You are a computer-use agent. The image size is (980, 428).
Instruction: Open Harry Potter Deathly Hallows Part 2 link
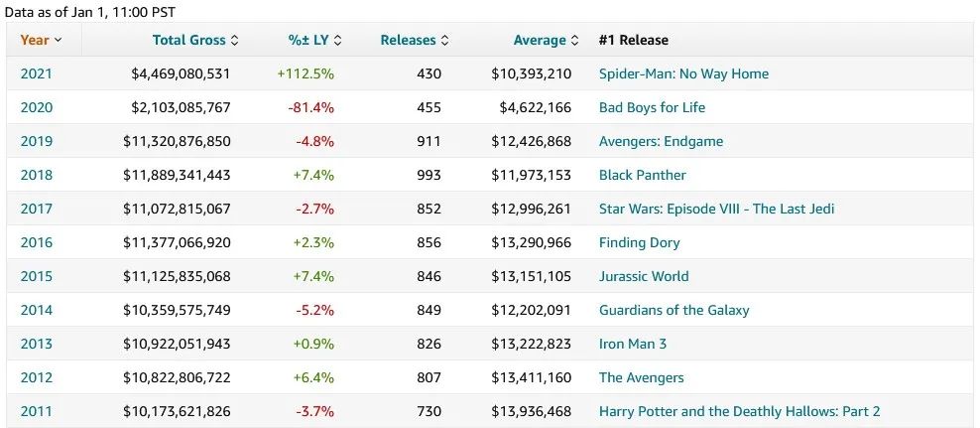click(x=739, y=411)
